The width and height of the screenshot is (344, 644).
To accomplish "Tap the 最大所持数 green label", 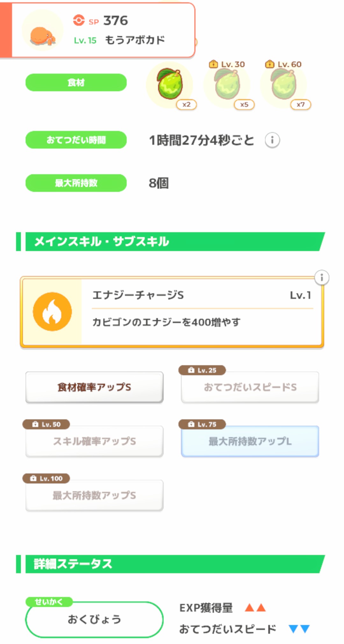I will point(76,183).
